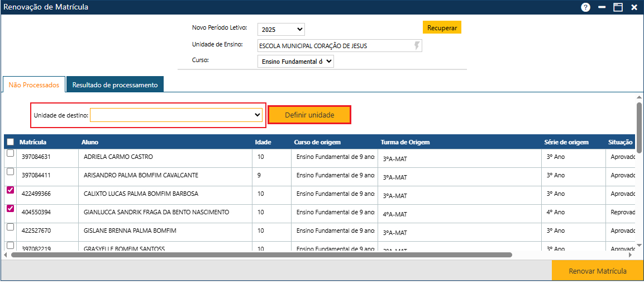Screen dimensions: 644x282
Task: Close the Renovação de Matrícula window
Action: (x=634, y=7)
